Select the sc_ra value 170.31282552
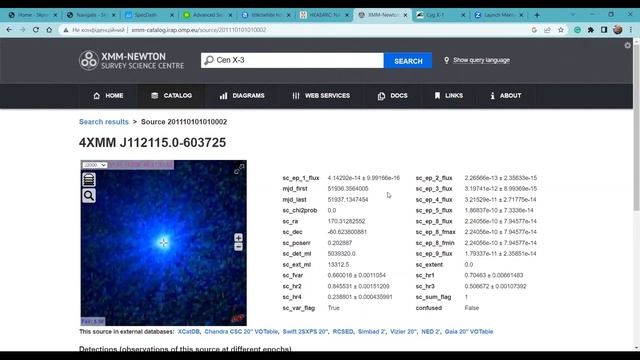Image resolution: width=640 pixels, height=360 pixels. tap(346, 221)
